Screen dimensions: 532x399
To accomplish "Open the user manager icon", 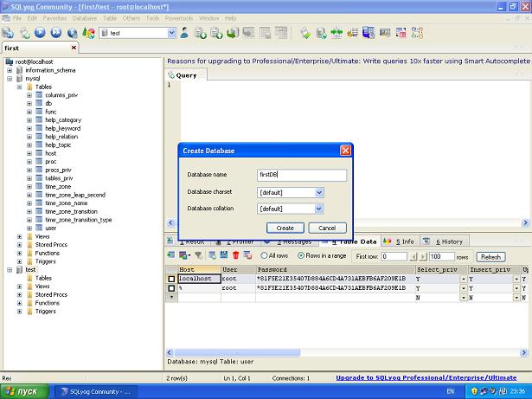I will pyautogui.click(x=184, y=33).
